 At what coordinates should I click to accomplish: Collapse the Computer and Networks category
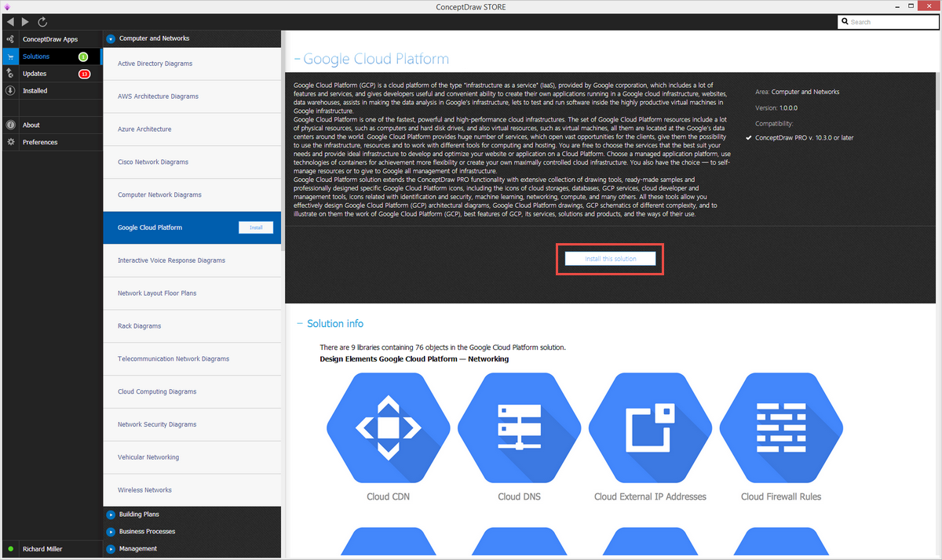pos(111,38)
